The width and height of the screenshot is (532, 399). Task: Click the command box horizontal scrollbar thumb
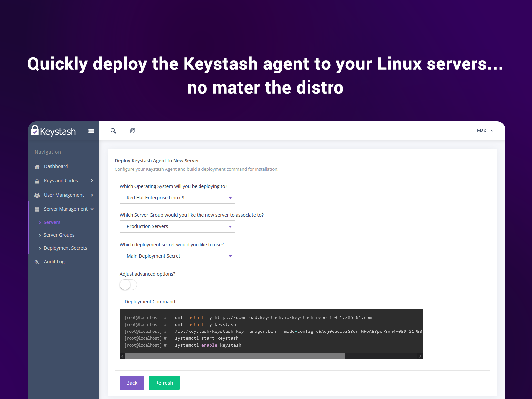[x=235, y=356]
